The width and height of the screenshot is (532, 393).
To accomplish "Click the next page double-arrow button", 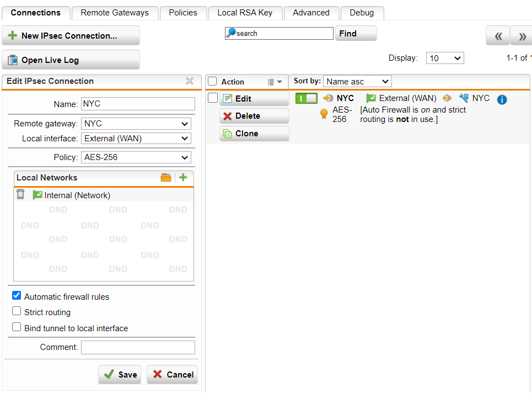I will click(x=522, y=36).
